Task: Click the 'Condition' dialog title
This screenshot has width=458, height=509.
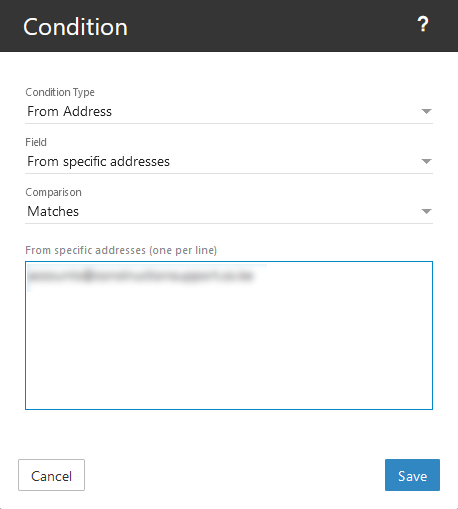Action: pyautogui.click(x=75, y=27)
